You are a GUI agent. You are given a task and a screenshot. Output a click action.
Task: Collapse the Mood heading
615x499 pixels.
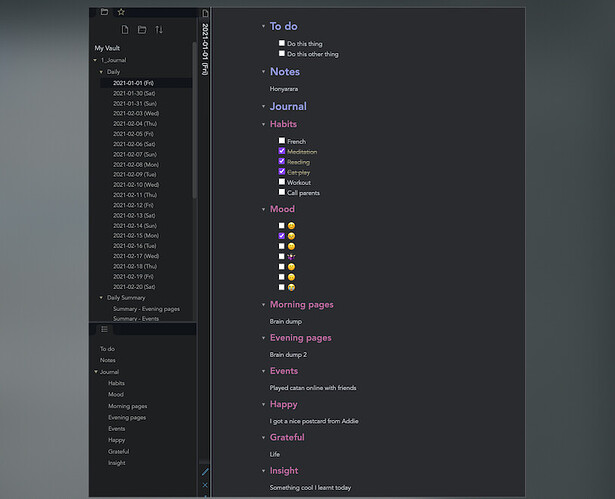[263, 209]
